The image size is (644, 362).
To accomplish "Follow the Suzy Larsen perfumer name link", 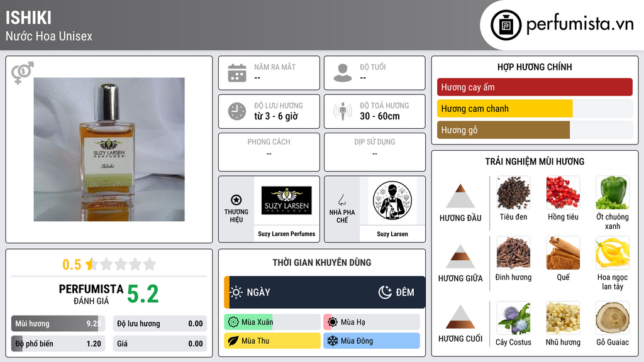I will click(392, 234).
